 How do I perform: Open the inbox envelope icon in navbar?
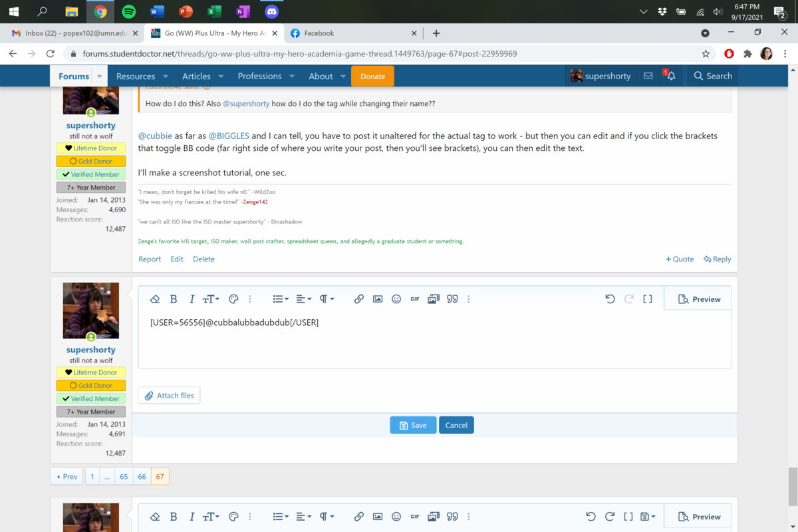pos(648,76)
